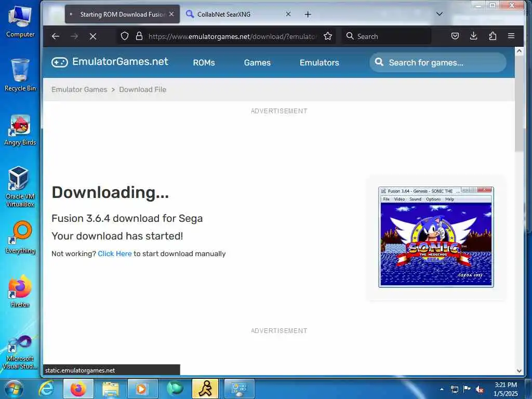The width and height of the screenshot is (532, 399).
Task: Open the Firefox downloads panel
Action: 474,36
